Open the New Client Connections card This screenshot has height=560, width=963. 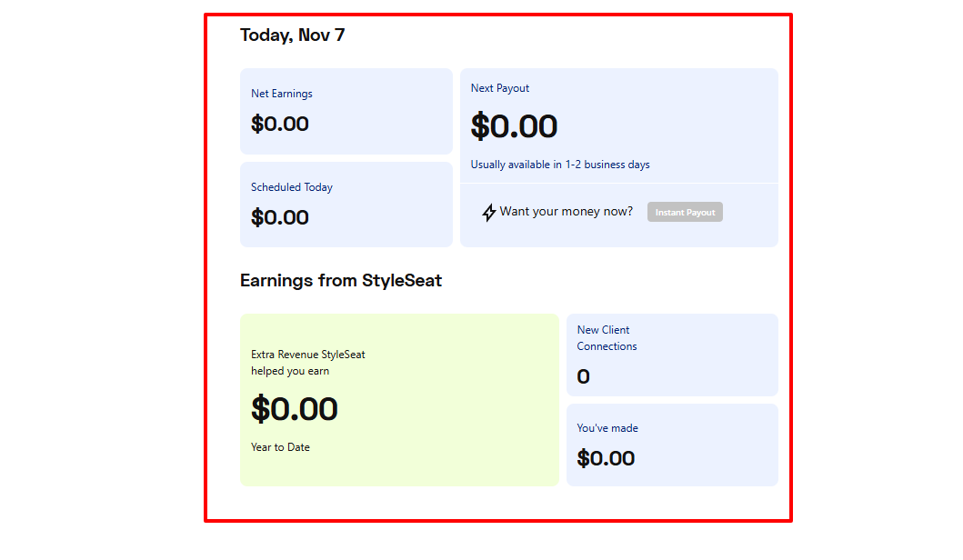pos(672,355)
